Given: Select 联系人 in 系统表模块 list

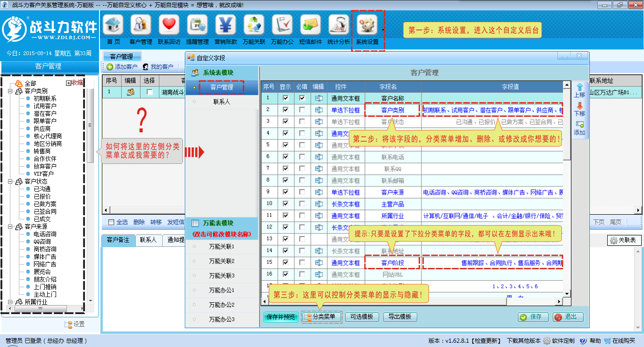Looking at the screenshot, I should (x=222, y=102).
